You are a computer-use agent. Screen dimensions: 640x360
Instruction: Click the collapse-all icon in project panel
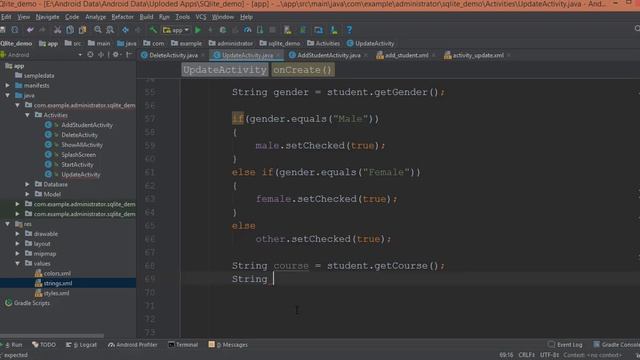101,55
